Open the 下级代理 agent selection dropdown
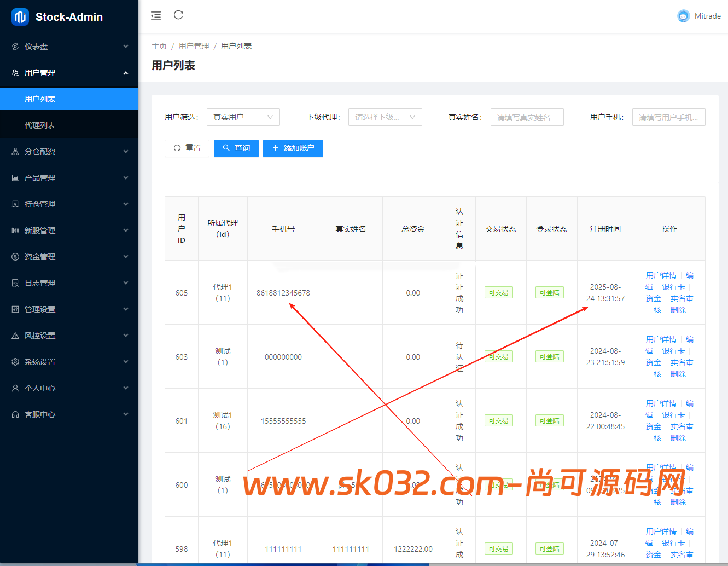This screenshot has height=566, width=728. (x=385, y=117)
